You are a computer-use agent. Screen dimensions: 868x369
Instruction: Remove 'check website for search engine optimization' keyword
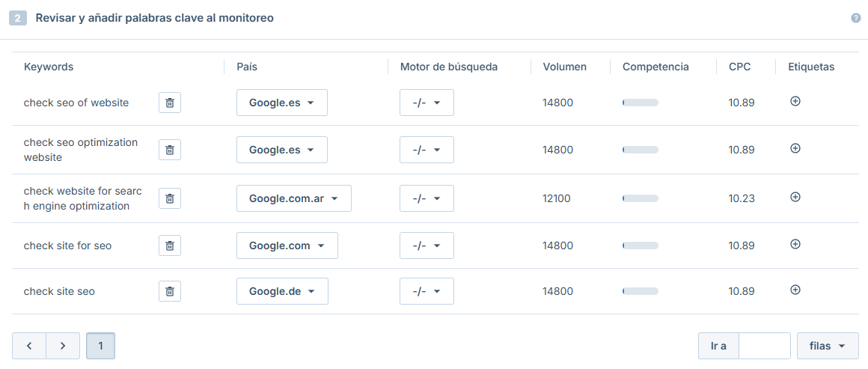[x=170, y=198]
